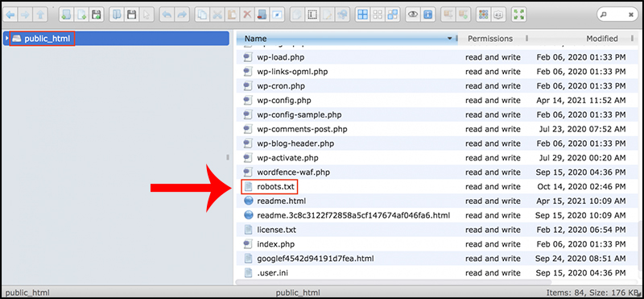Sort files by the Modified column

pyautogui.click(x=601, y=39)
